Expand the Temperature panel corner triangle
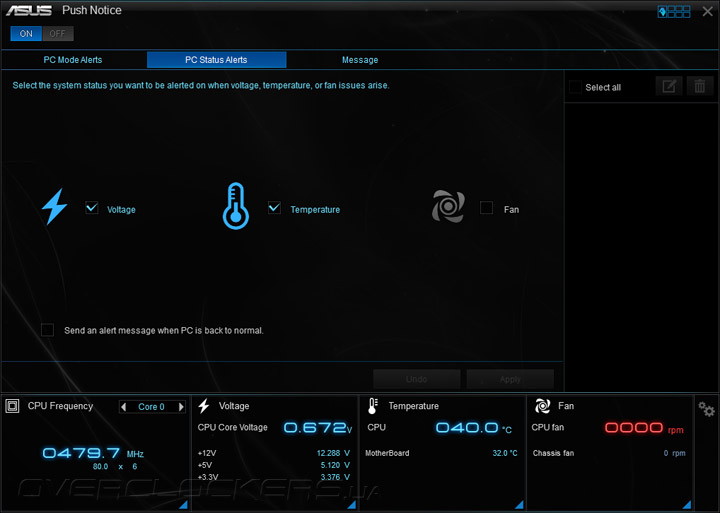The width and height of the screenshot is (720, 513). [519, 505]
